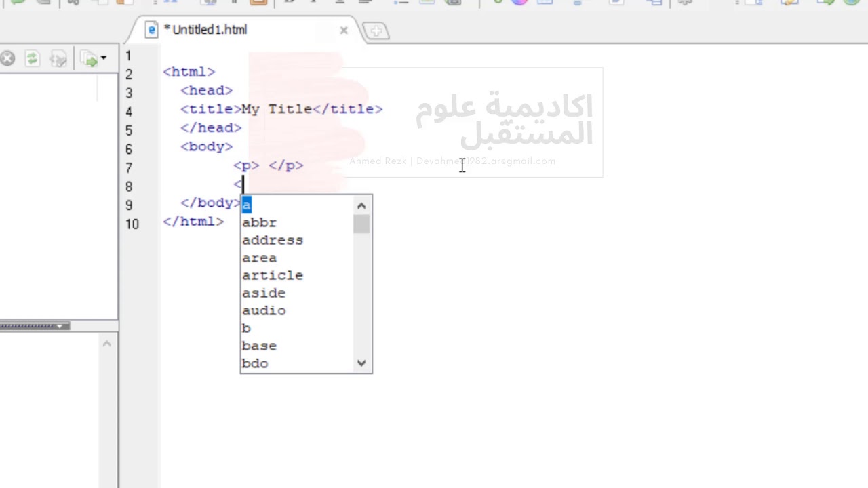The width and height of the screenshot is (868, 488).
Task: Click the greyed-out icon beside the refresh icon
Action: tap(58, 59)
